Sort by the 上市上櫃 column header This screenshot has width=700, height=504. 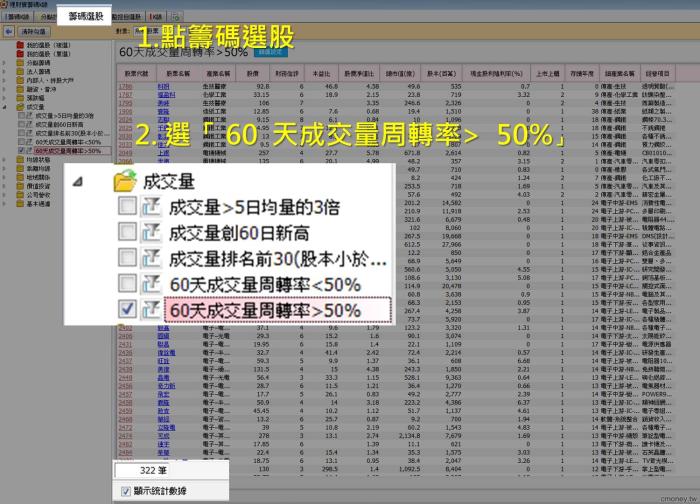click(547, 73)
